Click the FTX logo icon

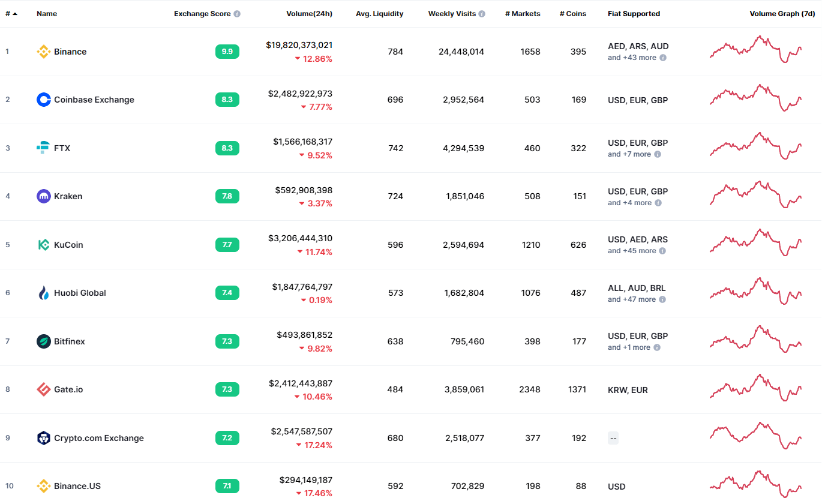43,148
